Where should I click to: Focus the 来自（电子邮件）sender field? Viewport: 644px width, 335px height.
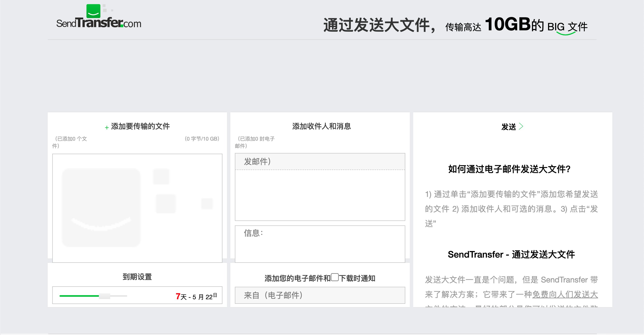point(320,295)
